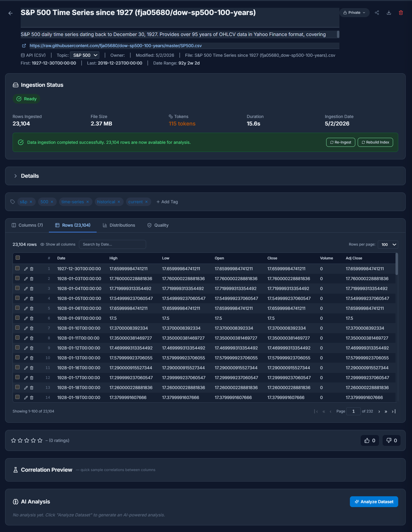Screen dimensions: 412x532
Task: Download the dataset via download icon
Action: click(x=389, y=13)
